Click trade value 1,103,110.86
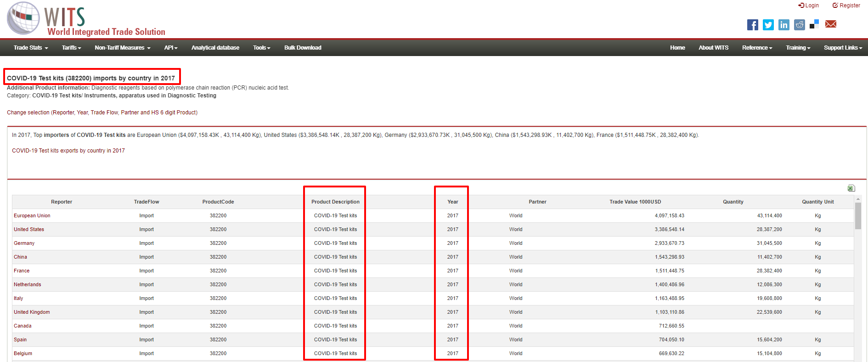The height and width of the screenshot is (362, 868). point(670,312)
